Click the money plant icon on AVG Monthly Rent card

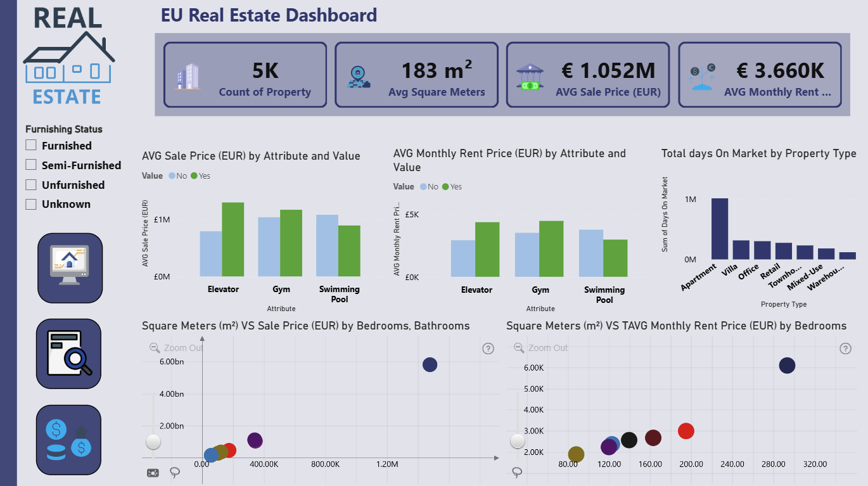point(703,77)
